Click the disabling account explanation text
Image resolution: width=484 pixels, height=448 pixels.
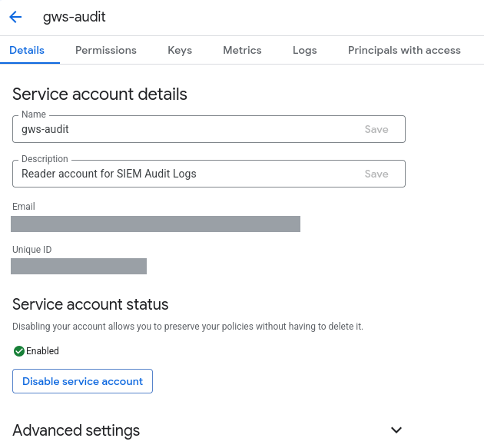click(187, 327)
